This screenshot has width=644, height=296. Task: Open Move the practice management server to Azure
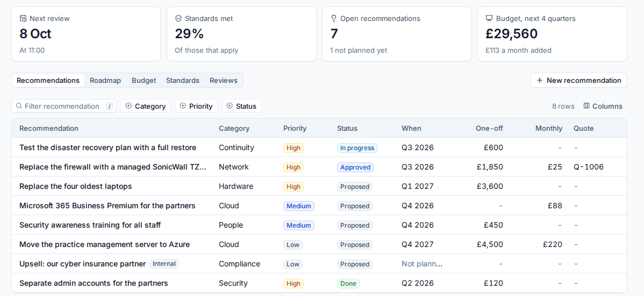[319, 244]
